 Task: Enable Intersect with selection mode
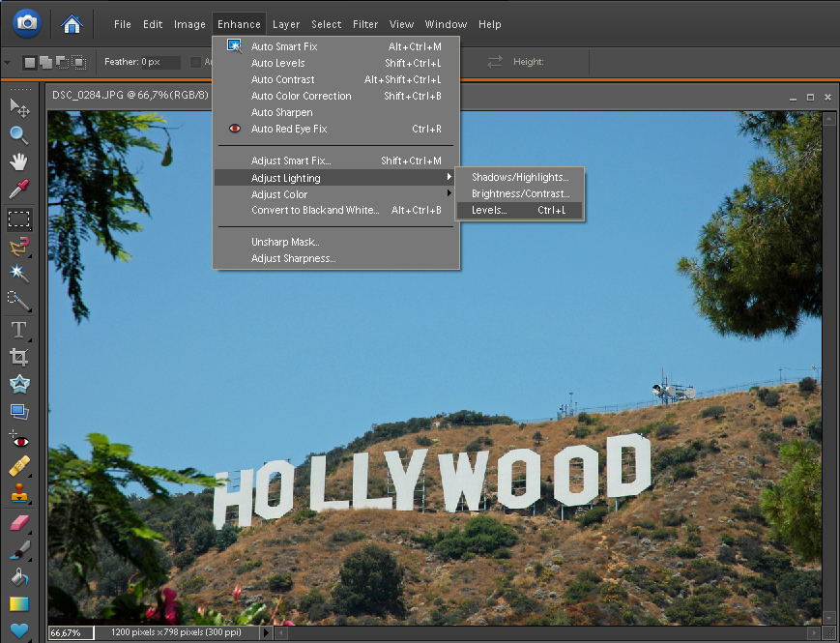(78, 63)
